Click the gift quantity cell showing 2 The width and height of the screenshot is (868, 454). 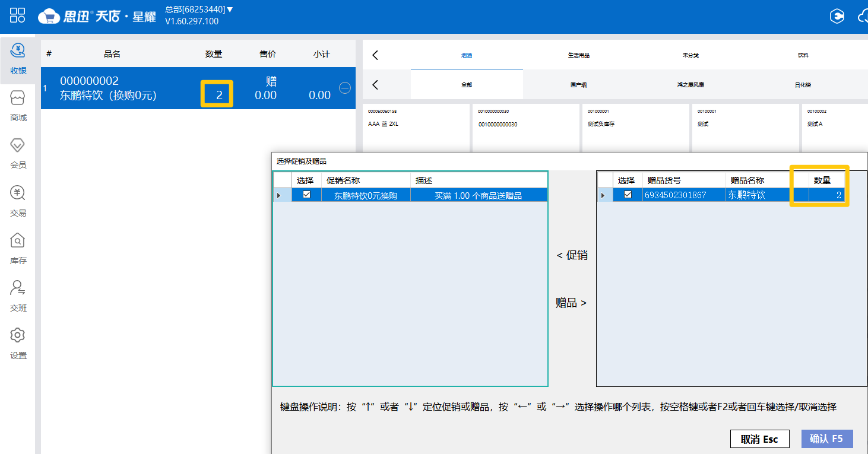point(826,195)
